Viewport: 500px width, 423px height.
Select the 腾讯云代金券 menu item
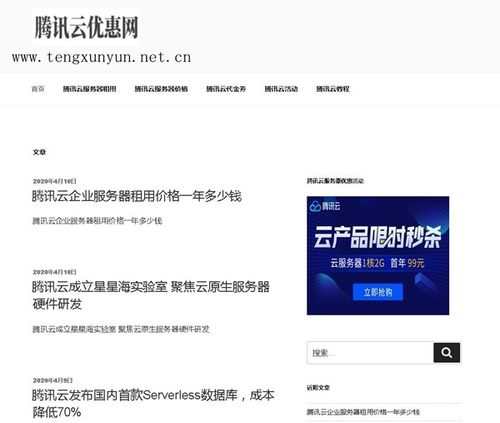point(226,89)
